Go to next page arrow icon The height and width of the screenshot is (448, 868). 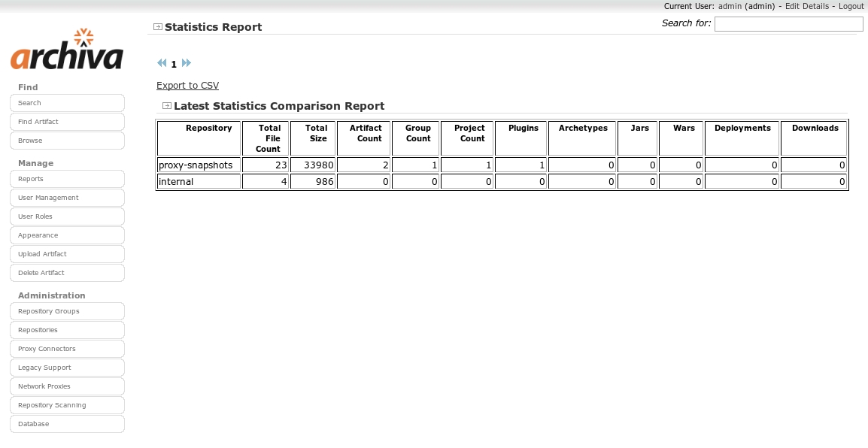click(187, 64)
